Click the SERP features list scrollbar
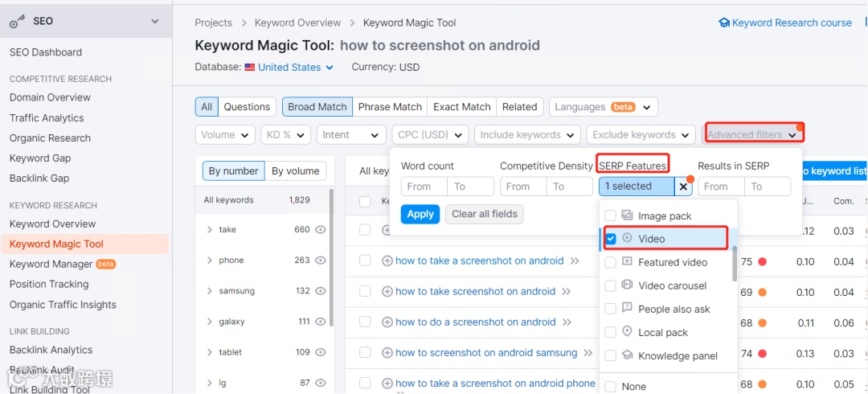This screenshot has width=868, height=394. coord(735,264)
